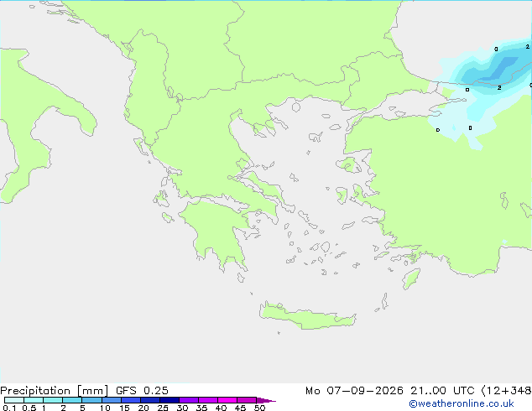The width and height of the screenshot is (532, 411).
Task: Open the weatheronline.co.uk link
Action: click(x=462, y=403)
